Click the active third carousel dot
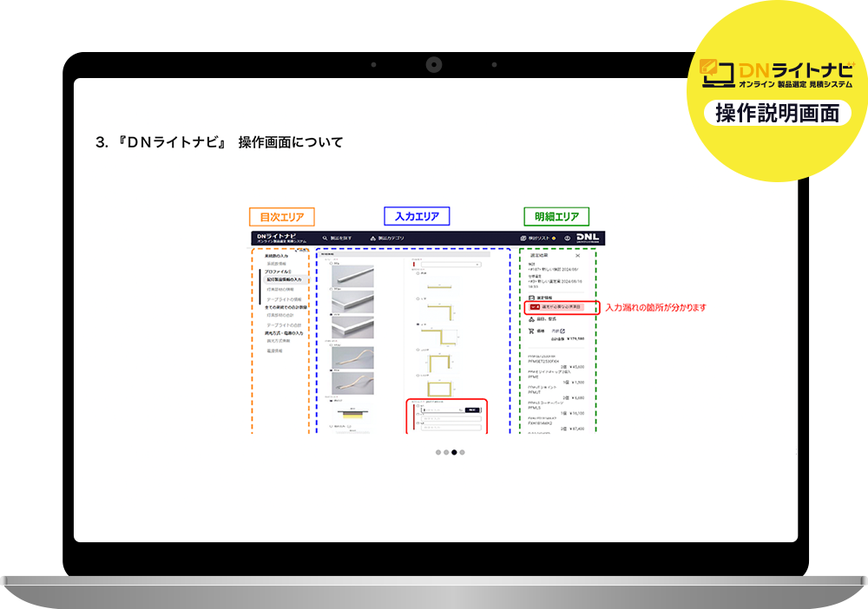Screen dimensions: 868x609 pos(454,453)
